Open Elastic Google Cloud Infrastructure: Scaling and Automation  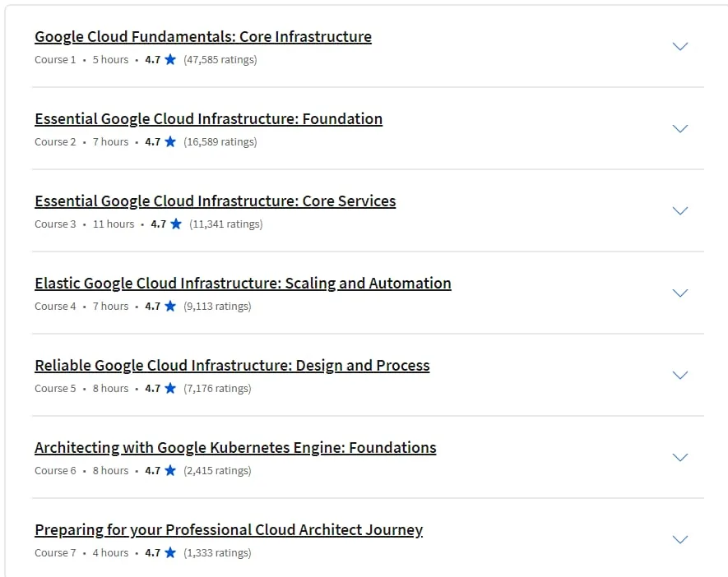tap(243, 283)
